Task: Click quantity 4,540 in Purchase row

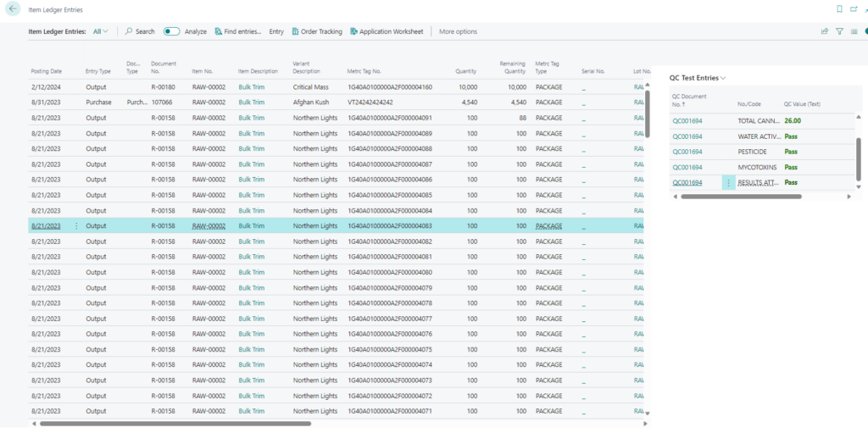Action: tap(469, 103)
